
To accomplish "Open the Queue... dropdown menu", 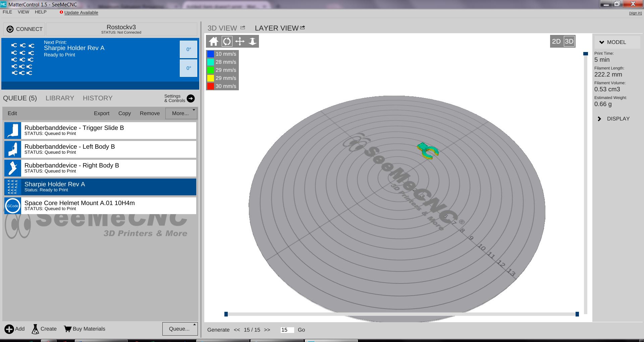I will coord(180,329).
